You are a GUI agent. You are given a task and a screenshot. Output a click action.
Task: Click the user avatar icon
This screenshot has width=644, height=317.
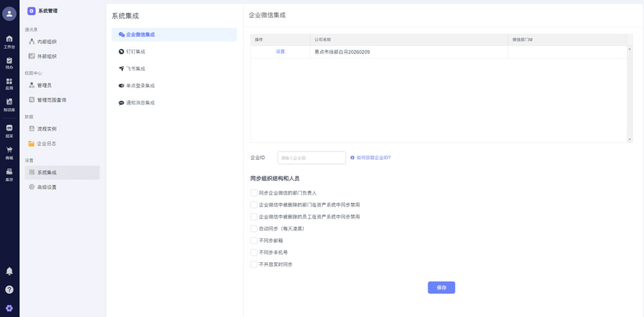coord(9,14)
